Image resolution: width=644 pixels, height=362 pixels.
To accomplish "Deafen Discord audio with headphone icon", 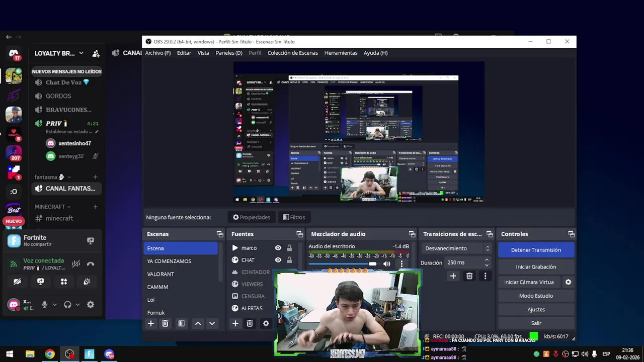I will click(67, 305).
